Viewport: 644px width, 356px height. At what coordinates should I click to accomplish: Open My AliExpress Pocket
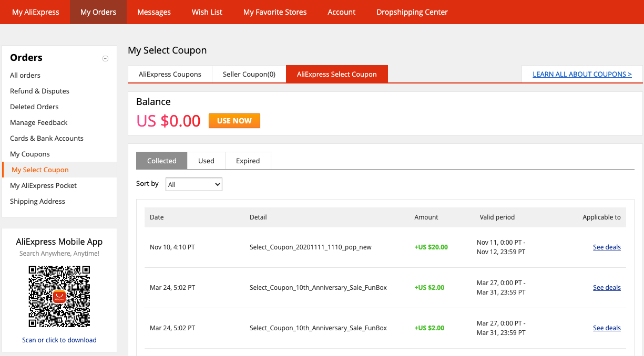[x=43, y=185]
